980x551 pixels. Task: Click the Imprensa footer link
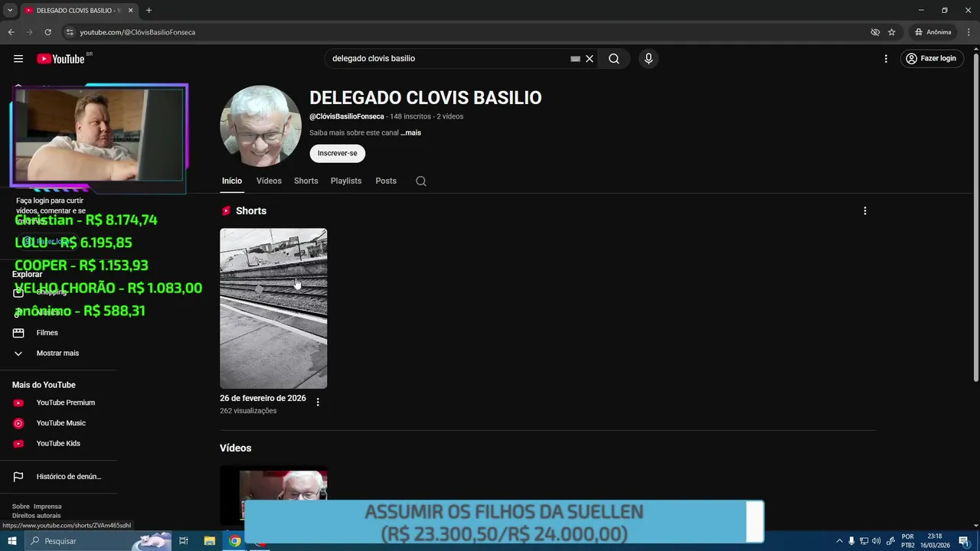[x=47, y=507]
